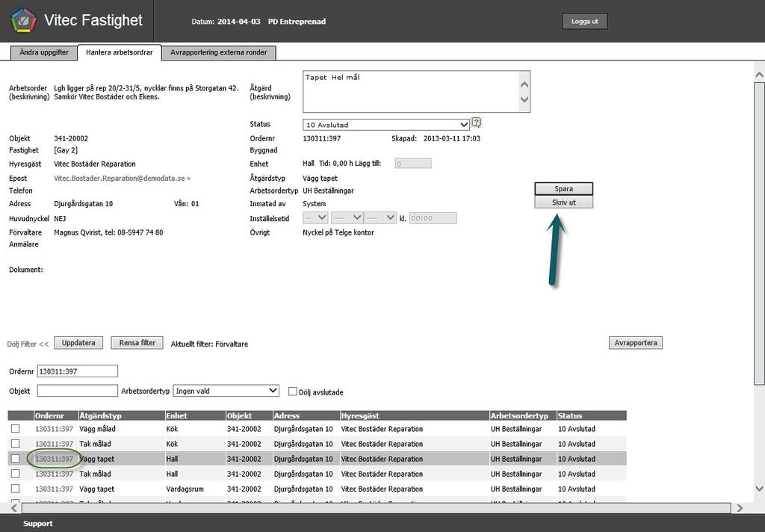Click the down arrow in Åtgärd text box
765x532 pixels.
pyautogui.click(x=524, y=99)
